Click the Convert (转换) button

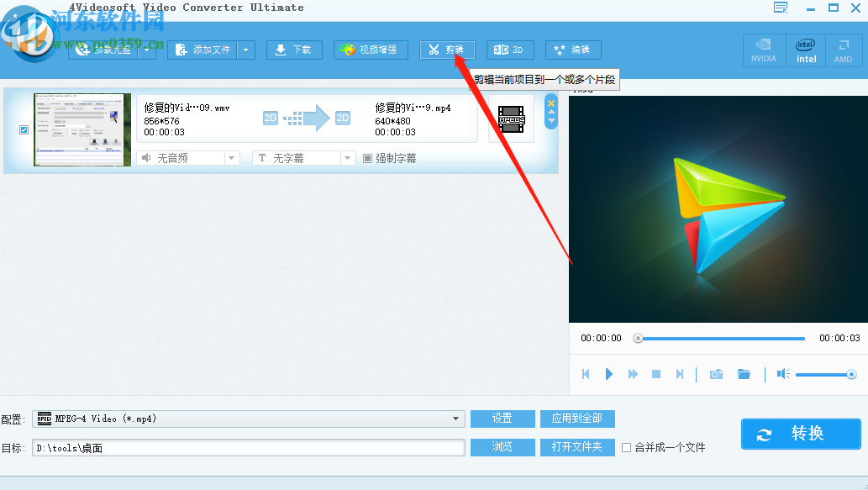(x=801, y=434)
